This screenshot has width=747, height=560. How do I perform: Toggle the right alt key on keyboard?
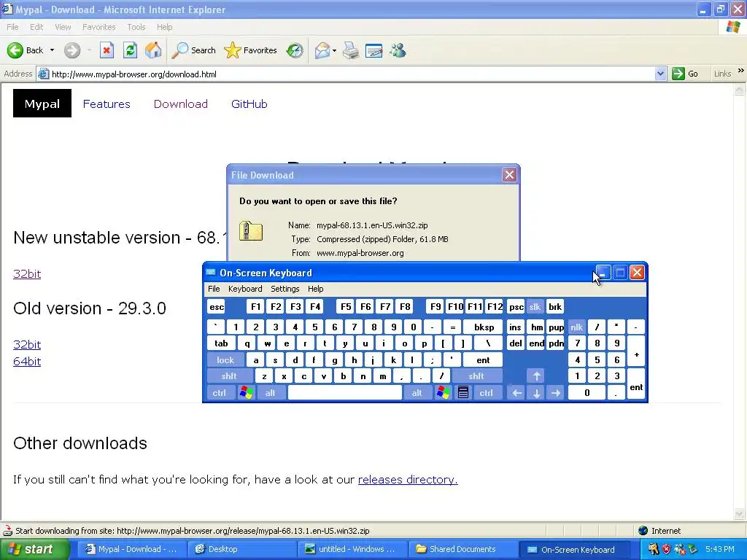pos(417,393)
